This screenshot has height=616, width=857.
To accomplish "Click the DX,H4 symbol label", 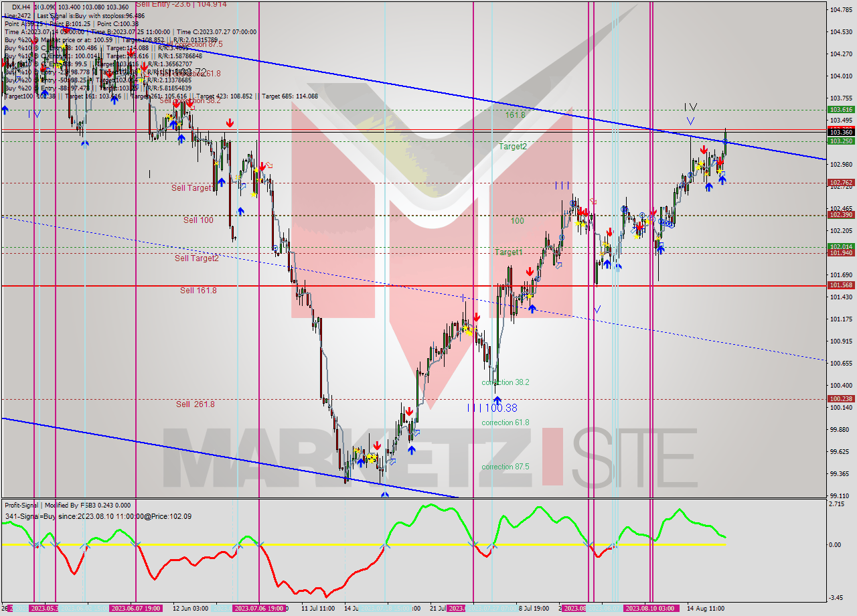I will tap(22, 6).
